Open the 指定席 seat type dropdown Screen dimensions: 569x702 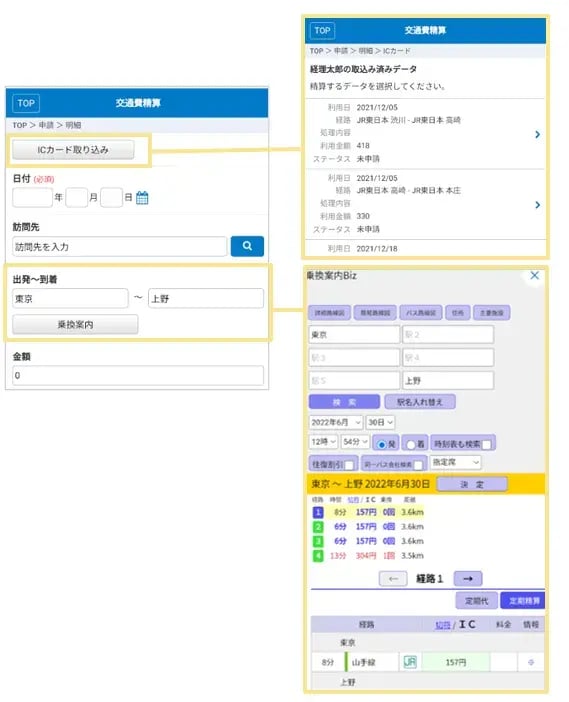click(455, 462)
